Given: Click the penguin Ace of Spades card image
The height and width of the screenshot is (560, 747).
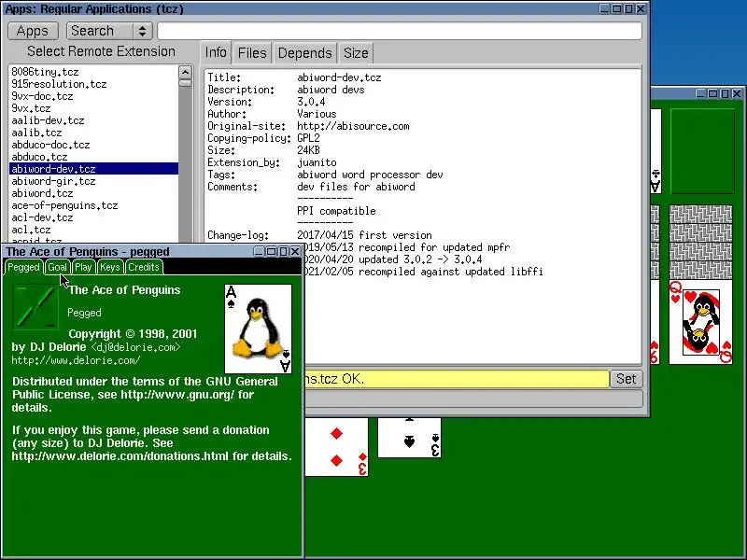Looking at the screenshot, I should (x=259, y=329).
